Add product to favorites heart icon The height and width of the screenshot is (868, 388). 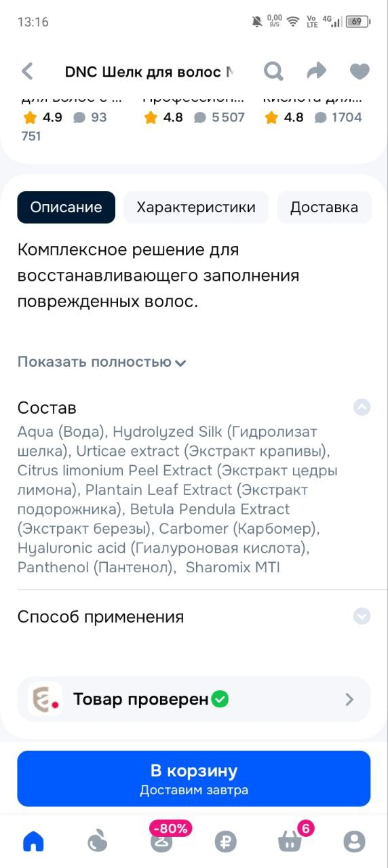pyautogui.click(x=360, y=71)
